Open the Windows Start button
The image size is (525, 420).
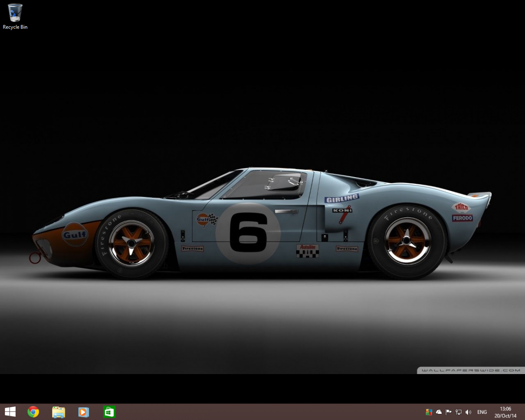[x=10, y=412]
